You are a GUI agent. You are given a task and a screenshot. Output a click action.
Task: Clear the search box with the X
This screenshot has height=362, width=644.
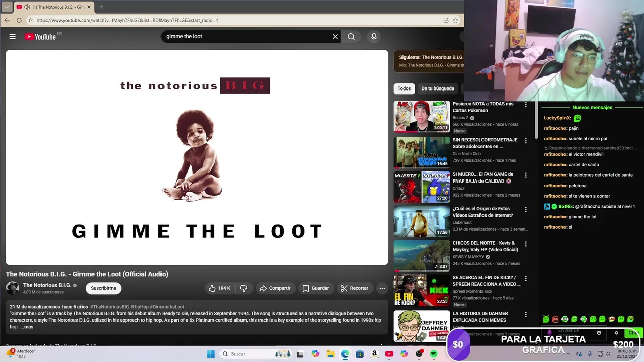(x=335, y=36)
